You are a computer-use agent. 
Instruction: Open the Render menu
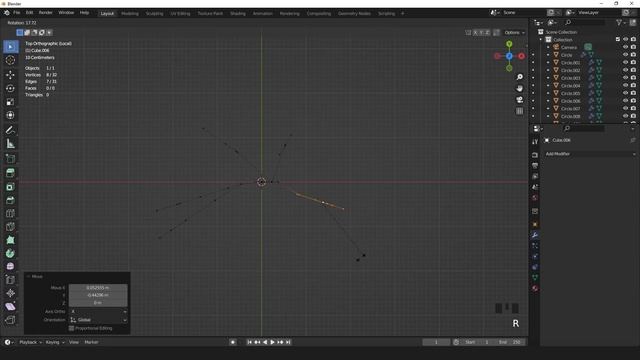click(x=46, y=13)
